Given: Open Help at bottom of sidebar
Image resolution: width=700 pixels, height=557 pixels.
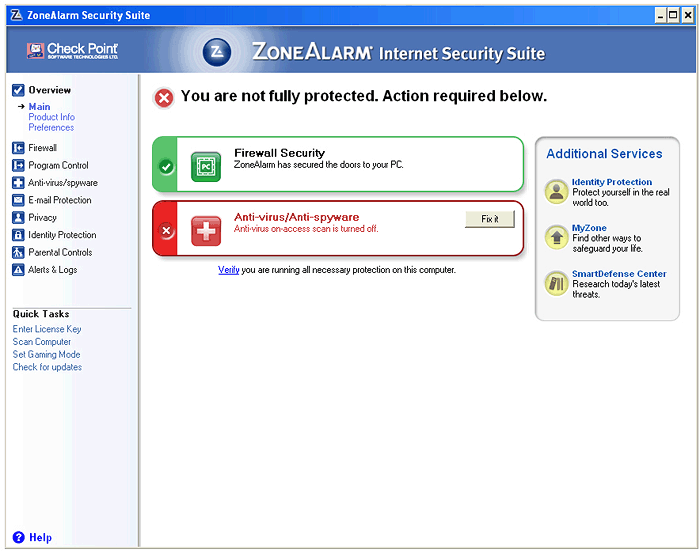Looking at the screenshot, I should coord(32,537).
